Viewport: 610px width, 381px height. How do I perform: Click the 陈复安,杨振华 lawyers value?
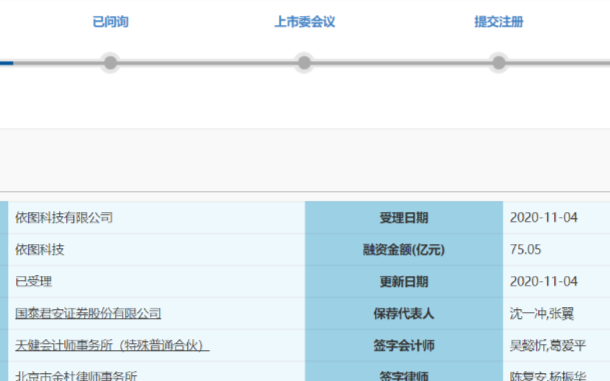click(548, 376)
